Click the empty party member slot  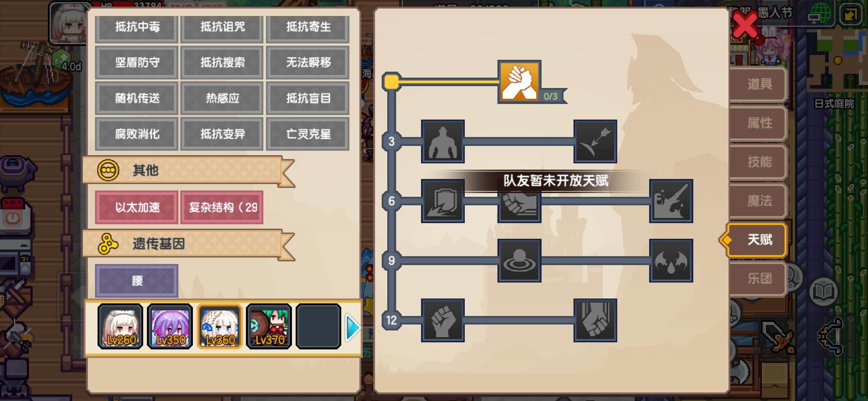click(318, 326)
